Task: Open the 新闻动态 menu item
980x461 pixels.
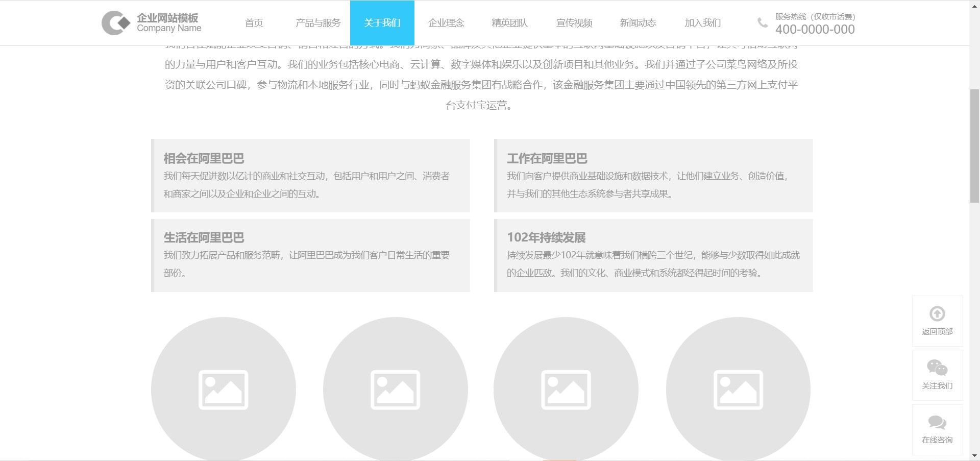Action: (638, 23)
